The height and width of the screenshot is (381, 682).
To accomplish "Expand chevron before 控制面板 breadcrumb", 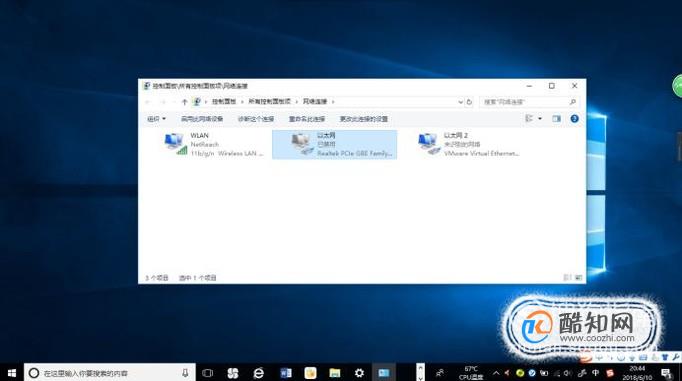I will coord(206,102).
